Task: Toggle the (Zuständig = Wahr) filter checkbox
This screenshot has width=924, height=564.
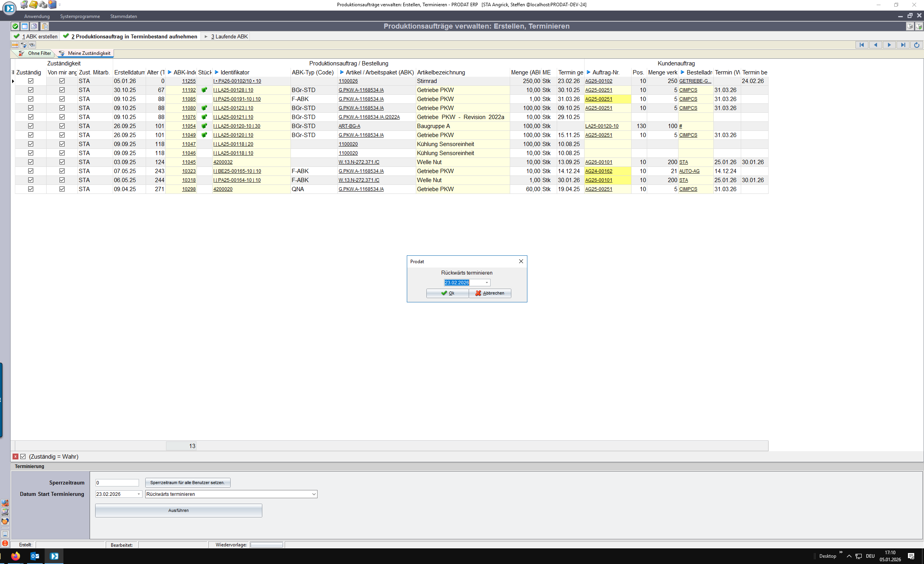Action: pyautogui.click(x=23, y=457)
